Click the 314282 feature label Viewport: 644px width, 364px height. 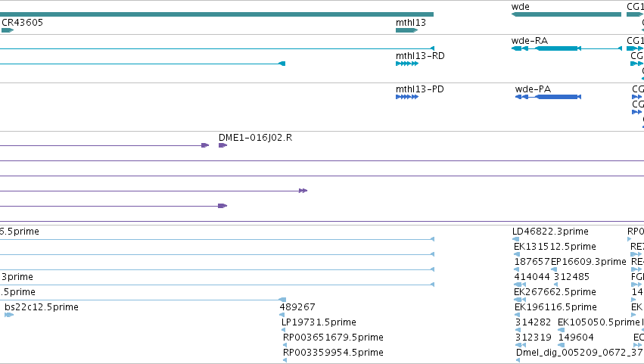[x=533, y=322]
